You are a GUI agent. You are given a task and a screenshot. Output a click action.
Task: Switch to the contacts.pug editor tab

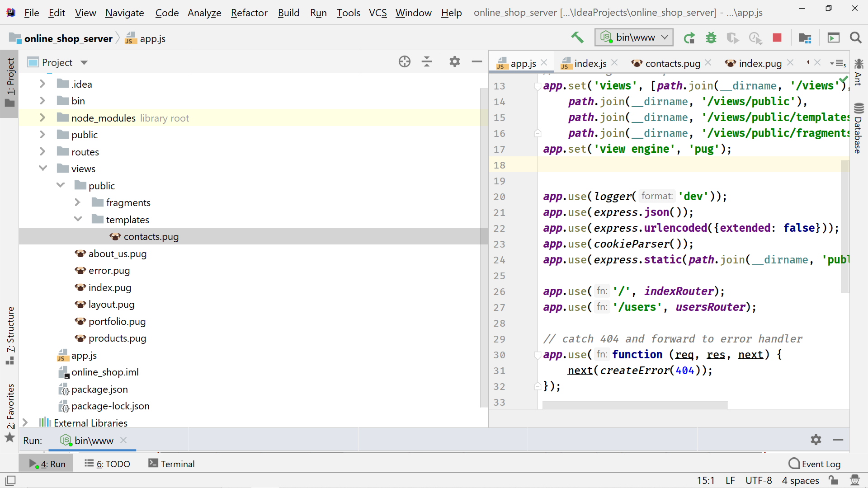point(672,64)
